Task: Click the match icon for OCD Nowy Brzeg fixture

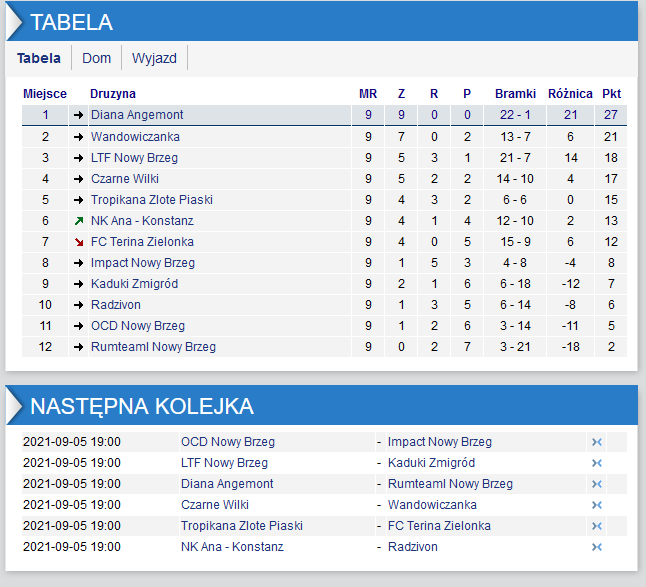Action: click(x=597, y=442)
